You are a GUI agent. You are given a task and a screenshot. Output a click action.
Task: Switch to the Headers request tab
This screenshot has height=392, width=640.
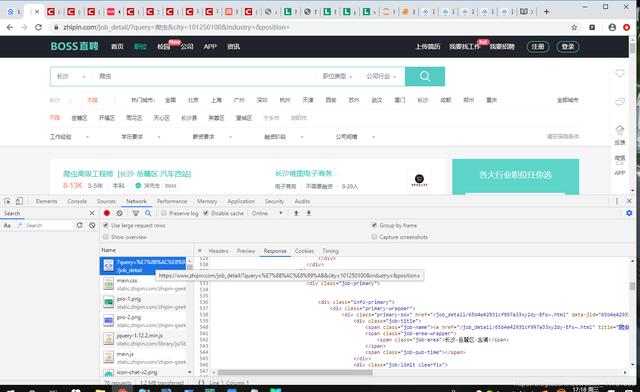pyautogui.click(x=218, y=251)
